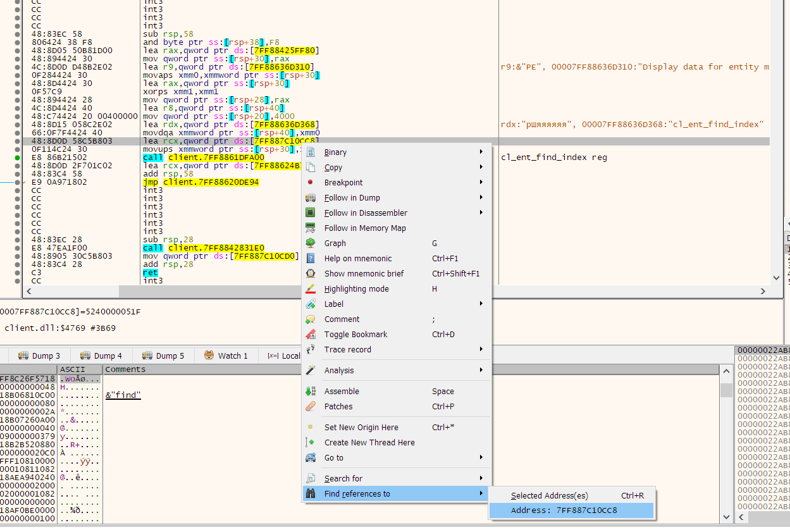Click the &"find" comment in dump
The image size is (790, 532).
pos(123,395)
